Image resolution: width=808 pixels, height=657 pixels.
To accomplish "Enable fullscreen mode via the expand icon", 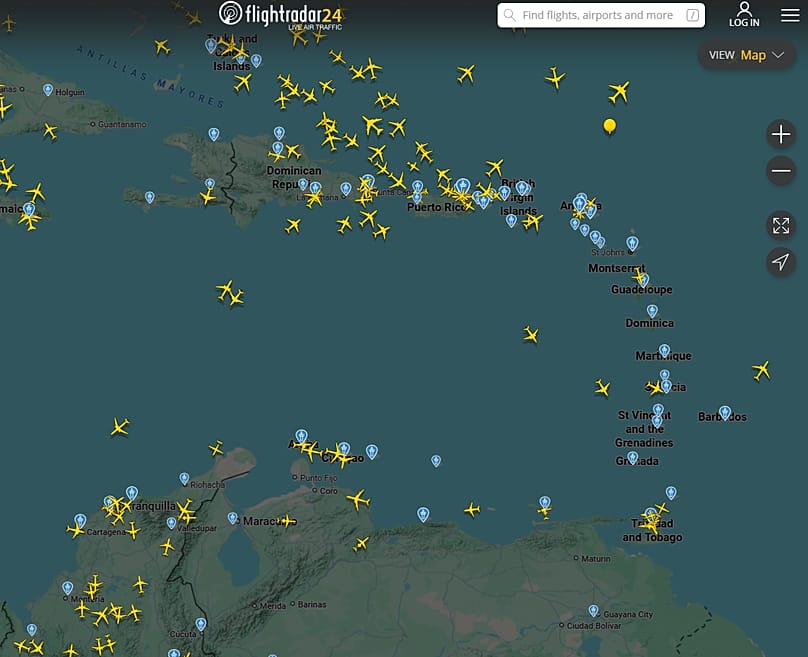I will (x=781, y=225).
